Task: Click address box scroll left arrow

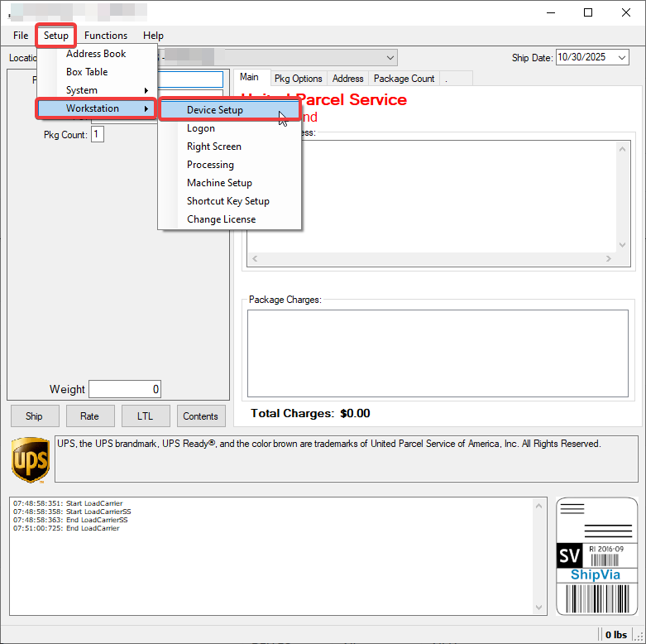Action: tap(255, 258)
